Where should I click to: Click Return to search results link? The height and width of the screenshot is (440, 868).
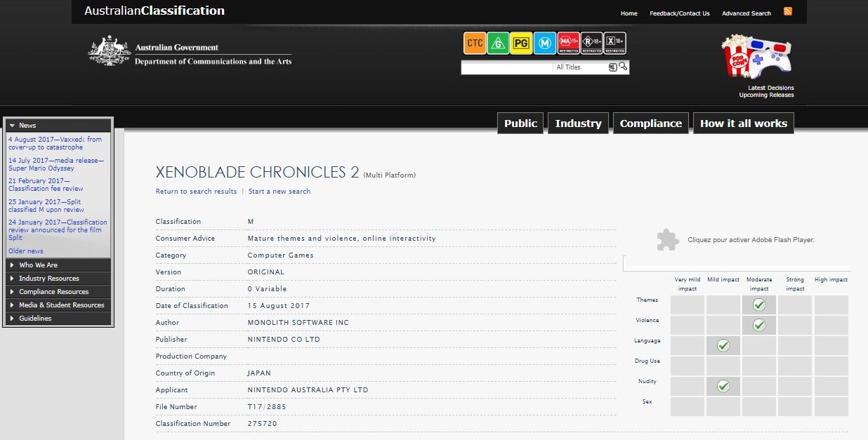pyautogui.click(x=196, y=192)
